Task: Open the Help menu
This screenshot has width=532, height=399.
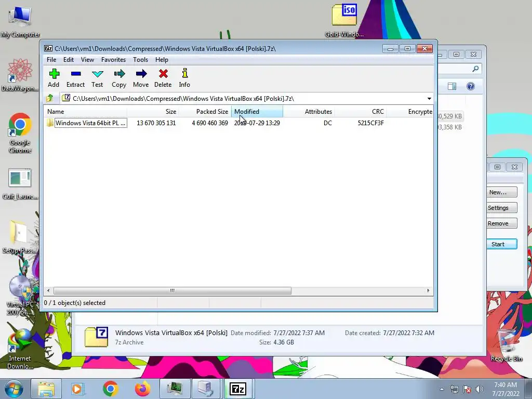Action: [x=162, y=60]
